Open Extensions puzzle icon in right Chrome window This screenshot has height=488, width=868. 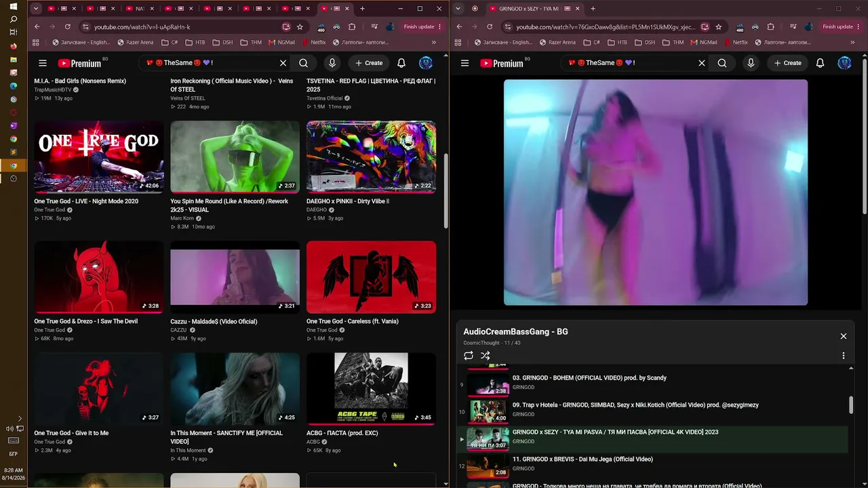(770, 26)
